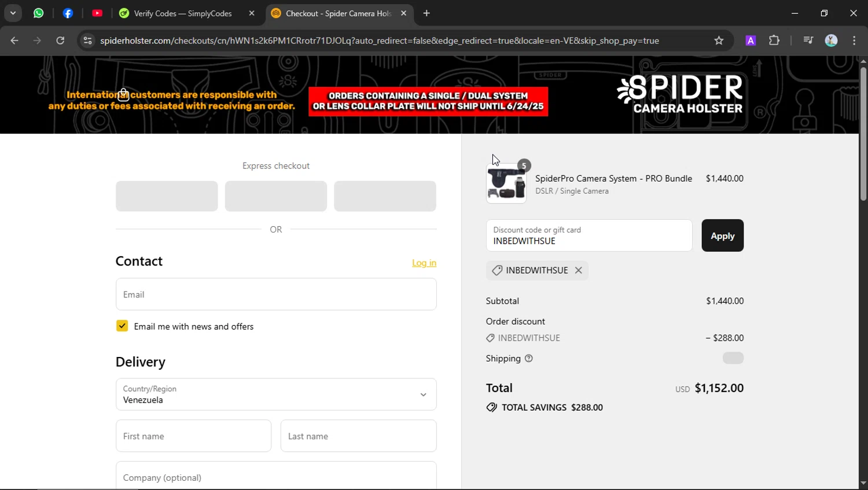Click the middle express checkout button
This screenshot has width=868, height=490.
(276, 196)
